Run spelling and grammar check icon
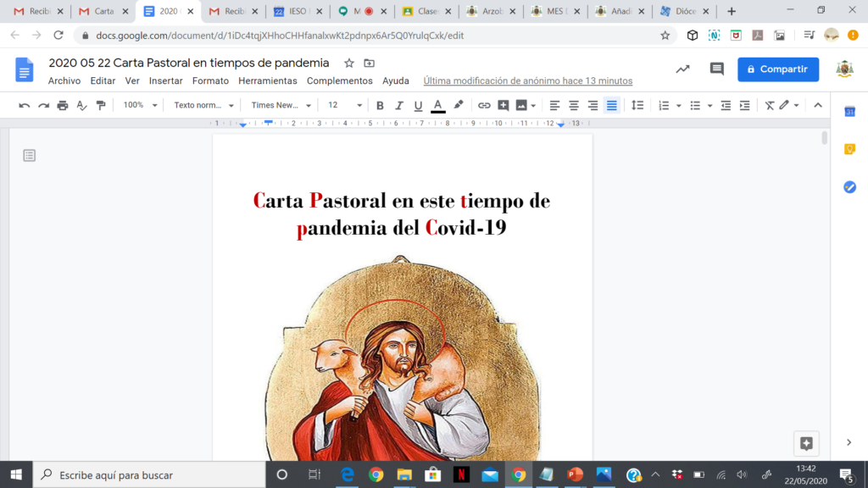Viewport: 868px width, 488px height. tap(81, 105)
